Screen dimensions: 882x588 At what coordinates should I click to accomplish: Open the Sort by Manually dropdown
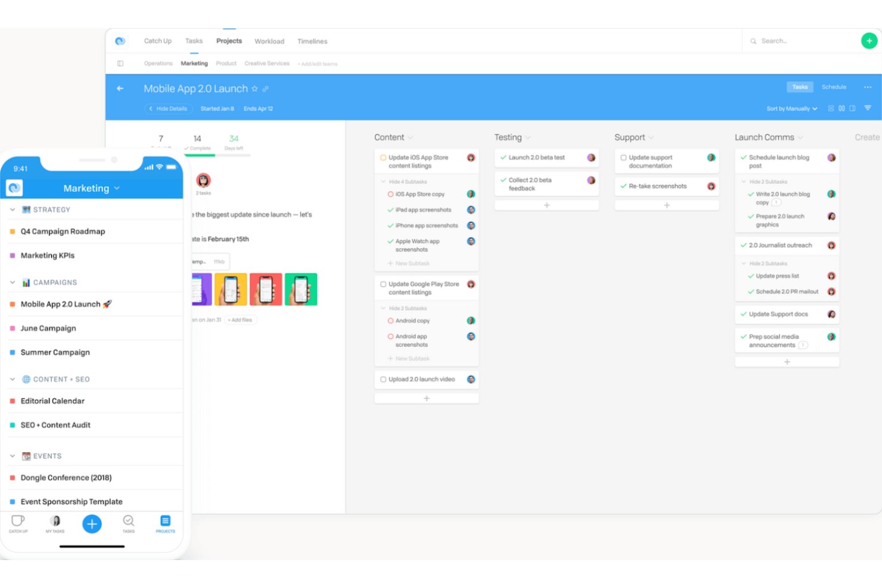point(792,109)
